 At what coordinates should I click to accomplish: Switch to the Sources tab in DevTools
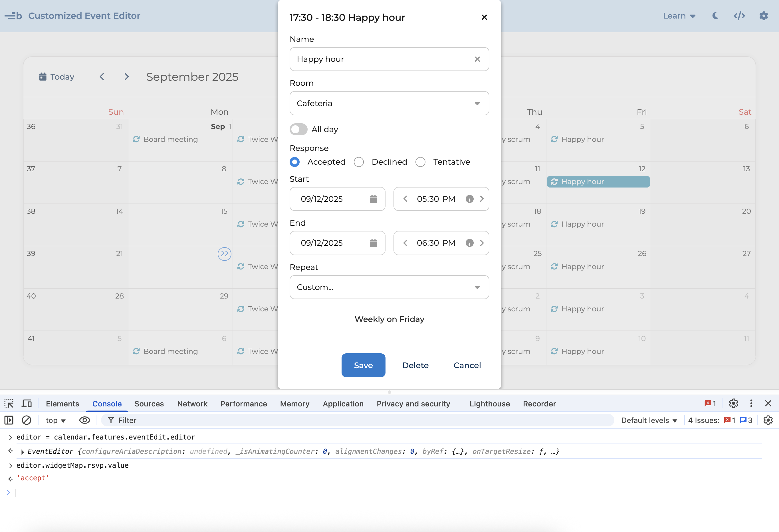[x=149, y=404]
